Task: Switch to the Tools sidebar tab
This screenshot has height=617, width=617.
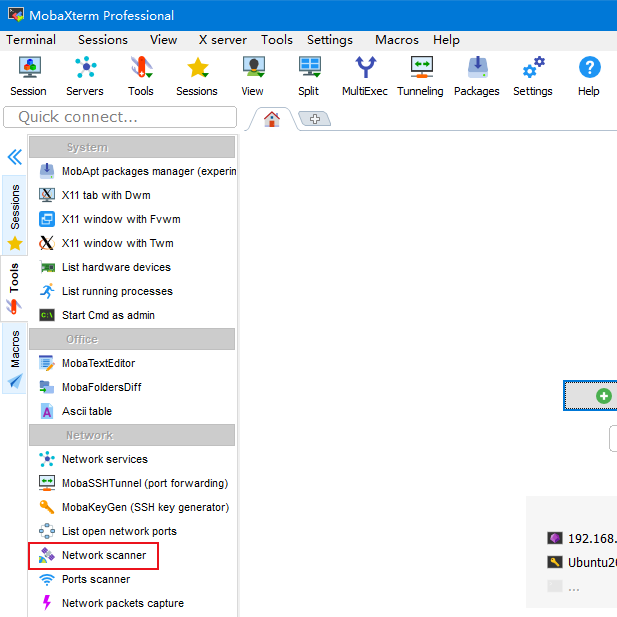Action: pos(14,288)
